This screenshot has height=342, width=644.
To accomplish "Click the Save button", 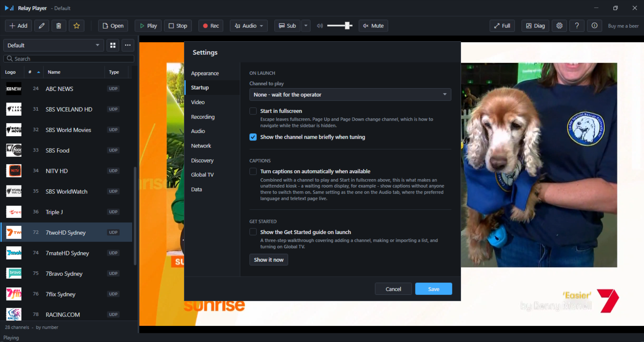I will [433, 289].
